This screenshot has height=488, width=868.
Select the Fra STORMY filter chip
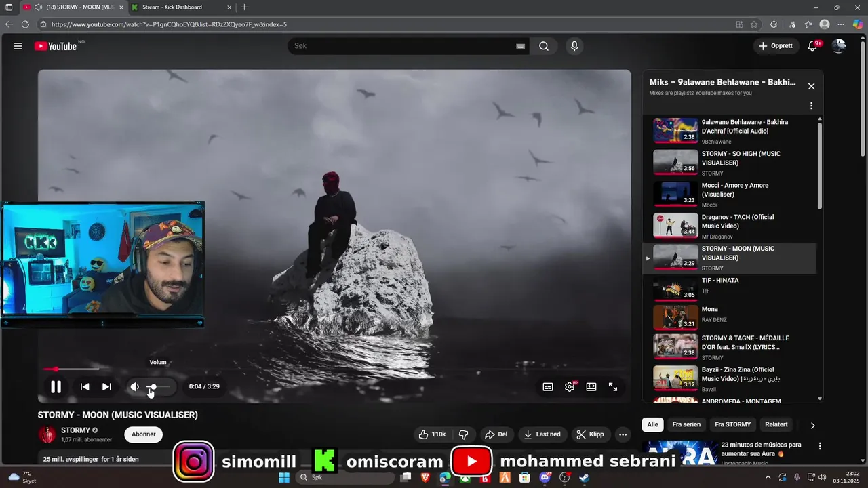point(733,424)
